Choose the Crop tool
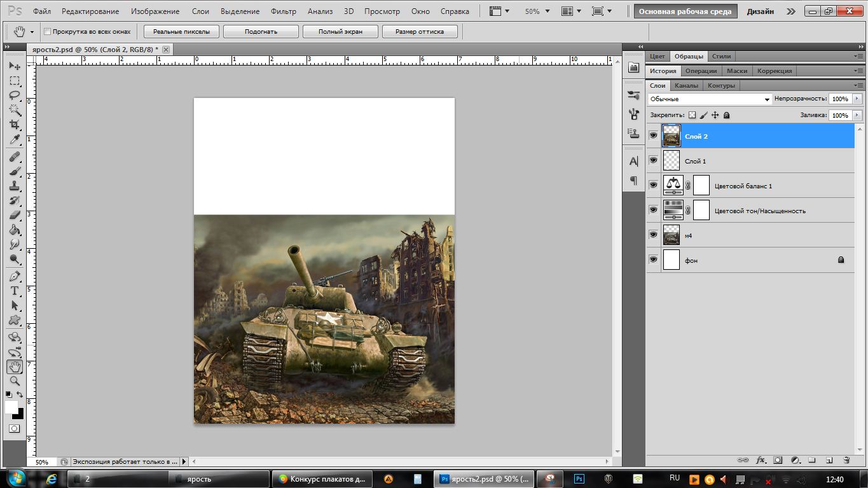Screen dimensions: 868x488 (x=15, y=125)
